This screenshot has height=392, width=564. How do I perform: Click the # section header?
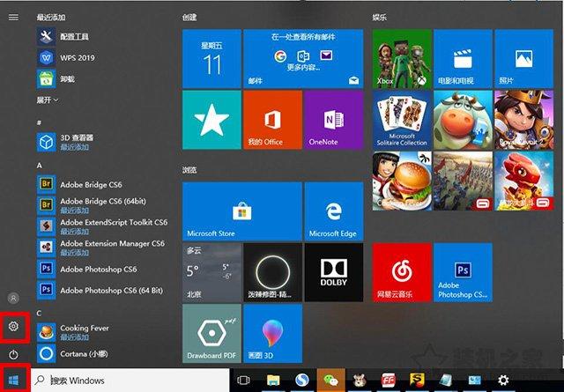[39, 123]
